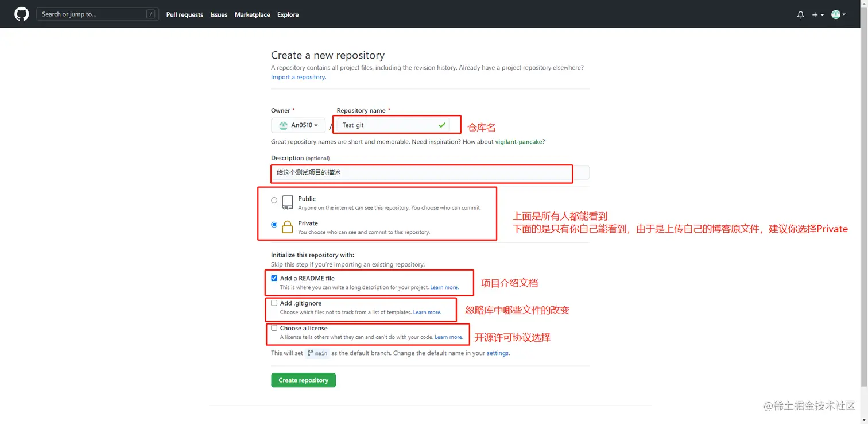The image size is (868, 424).
Task: Open Issues in the top bar
Action: click(219, 15)
